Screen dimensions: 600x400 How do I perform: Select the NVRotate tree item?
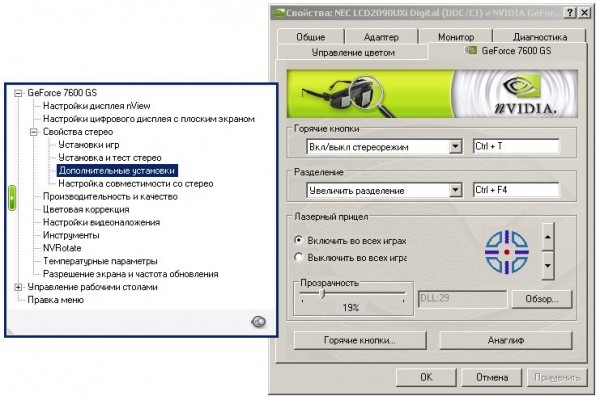point(62,248)
